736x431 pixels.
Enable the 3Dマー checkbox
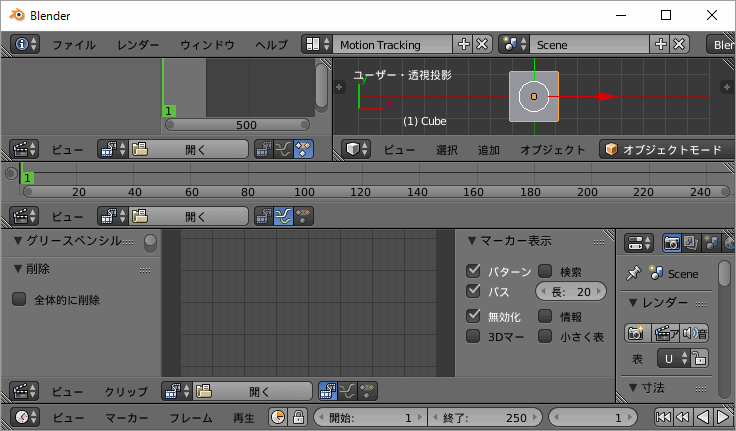473,336
